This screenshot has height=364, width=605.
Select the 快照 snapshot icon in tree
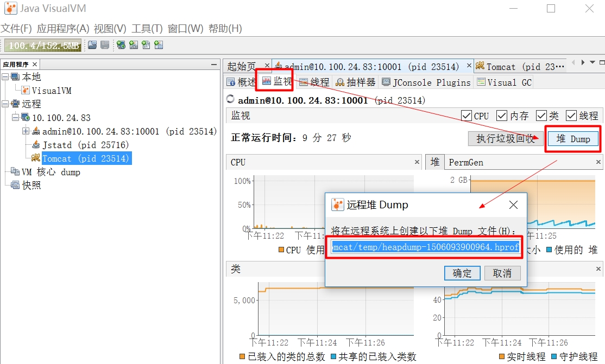[15, 185]
